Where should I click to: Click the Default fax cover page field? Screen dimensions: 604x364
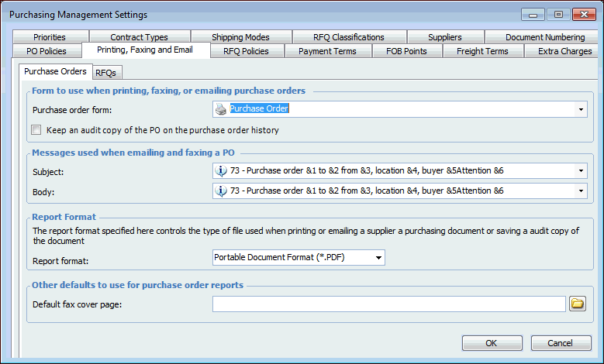[388, 304]
